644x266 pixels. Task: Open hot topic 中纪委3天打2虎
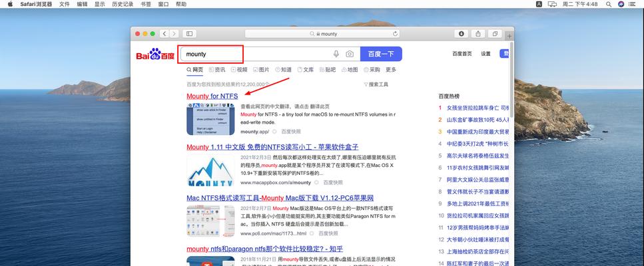pyautogui.click(x=478, y=144)
